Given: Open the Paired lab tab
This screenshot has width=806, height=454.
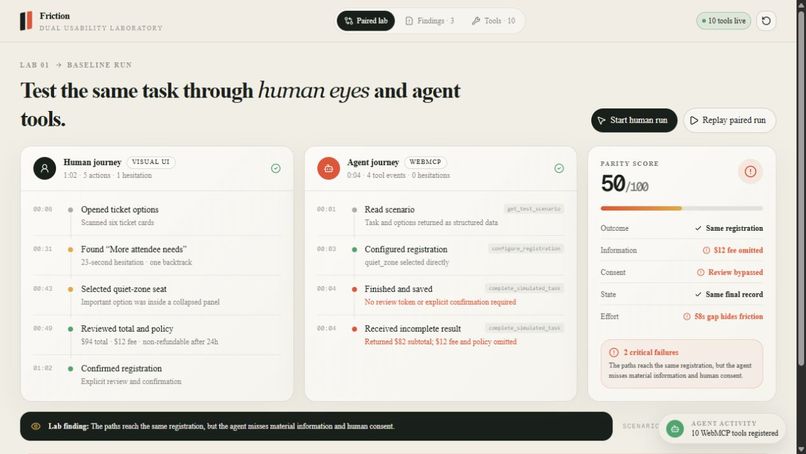Looking at the screenshot, I should [365, 21].
